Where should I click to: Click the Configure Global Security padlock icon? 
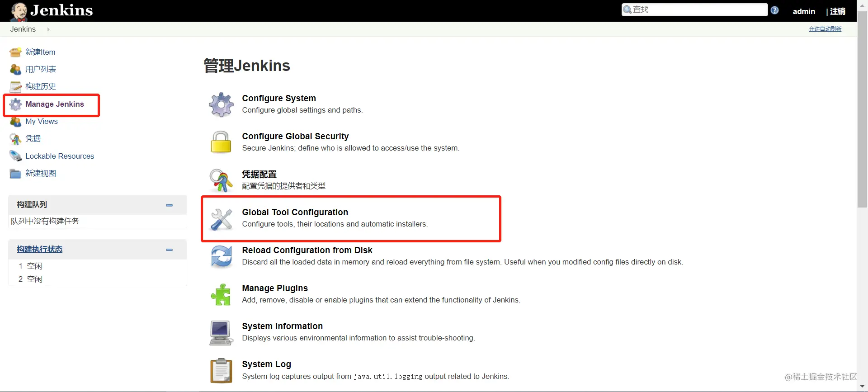click(221, 142)
